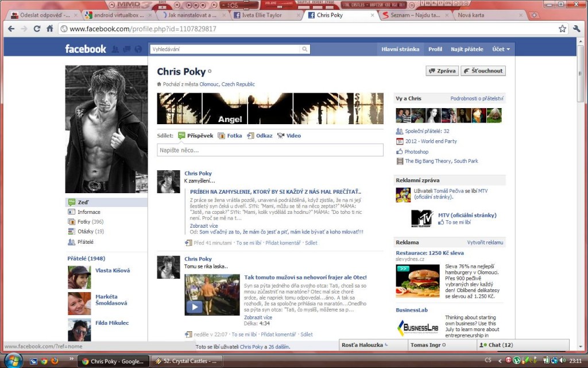Viewport: 588px width, 368px height.
Task: Open the Profil header link
Action: coord(435,49)
